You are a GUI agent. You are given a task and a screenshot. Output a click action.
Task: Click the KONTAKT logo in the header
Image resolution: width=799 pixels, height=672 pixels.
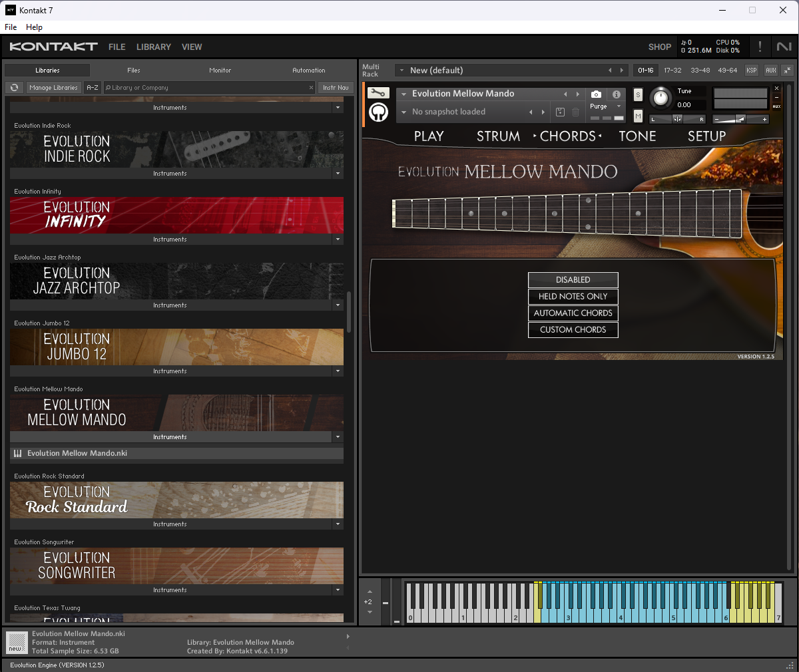point(53,47)
